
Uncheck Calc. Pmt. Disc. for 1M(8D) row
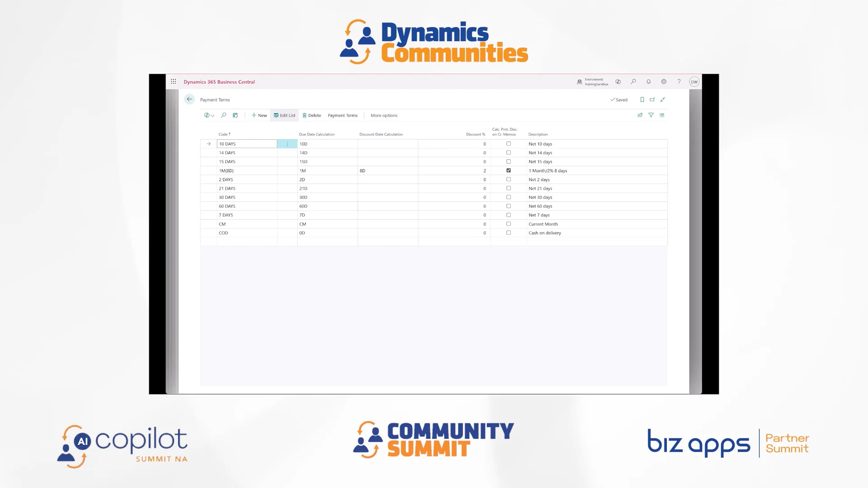pos(509,170)
